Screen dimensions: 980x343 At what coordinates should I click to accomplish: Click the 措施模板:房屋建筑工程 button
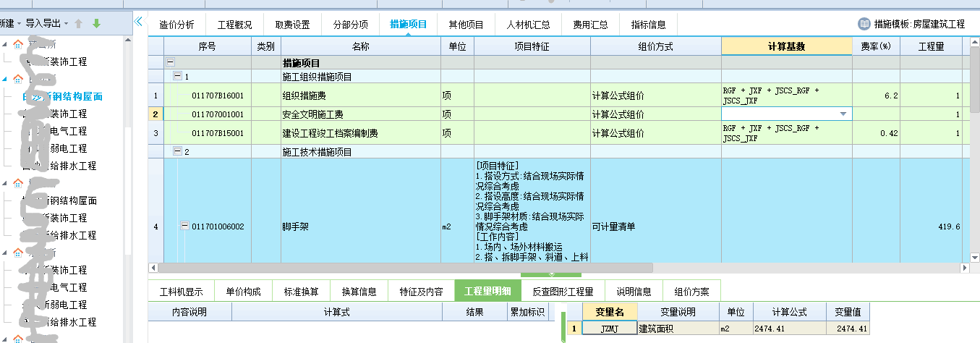click(911, 24)
